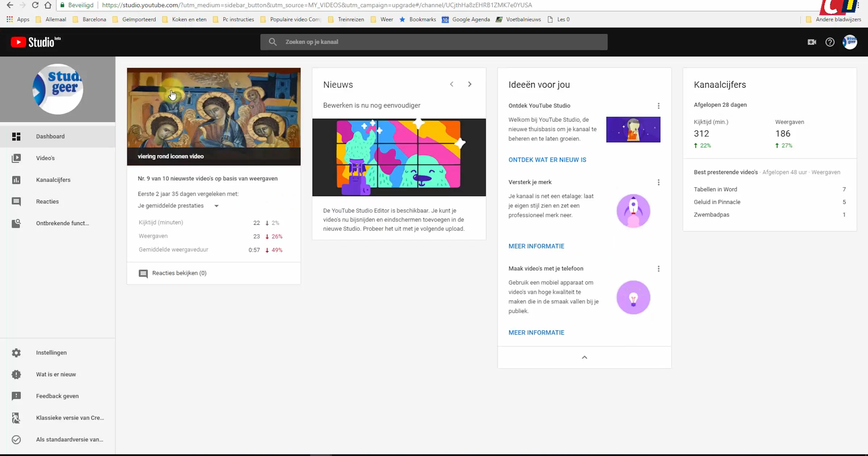
Task: Click the Video's sidebar icon
Action: coord(16,158)
